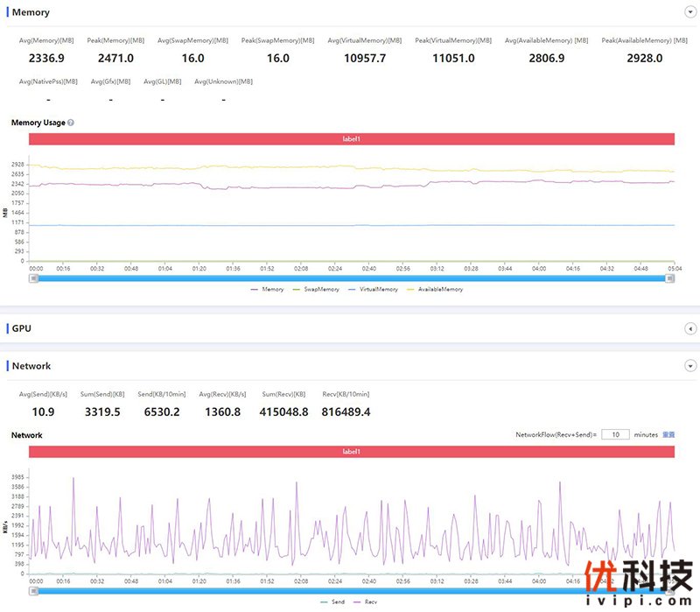Click the Memory Usage help icon
The image size is (700, 612).
(71, 123)
